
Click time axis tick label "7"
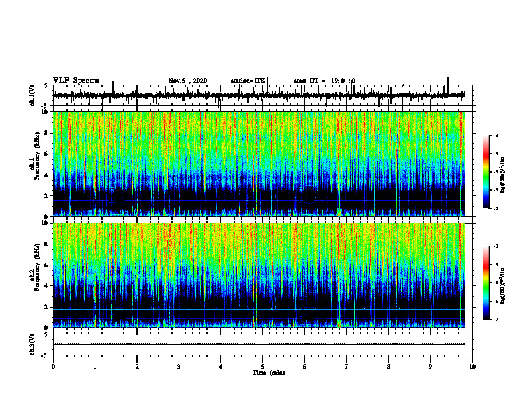[347, 367]
